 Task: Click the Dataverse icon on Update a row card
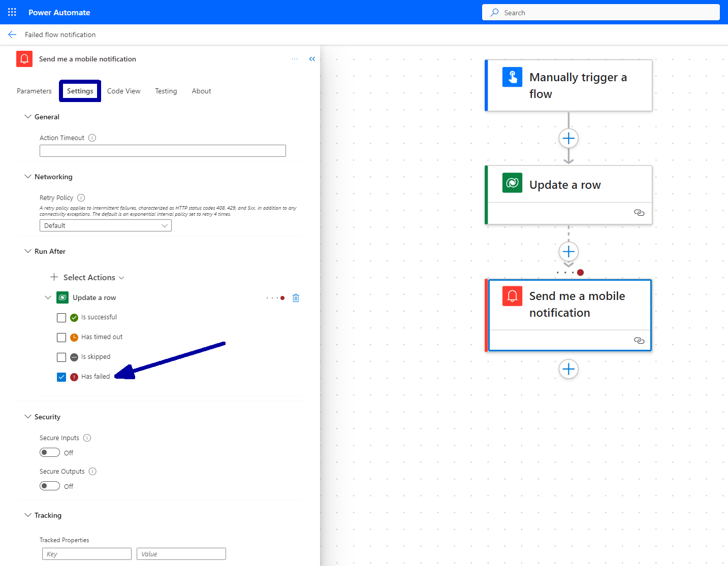coord(512,183)
